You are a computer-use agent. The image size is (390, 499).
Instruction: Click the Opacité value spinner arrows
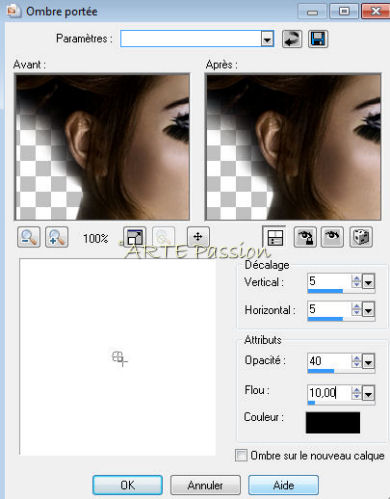(x=356, y=361)
